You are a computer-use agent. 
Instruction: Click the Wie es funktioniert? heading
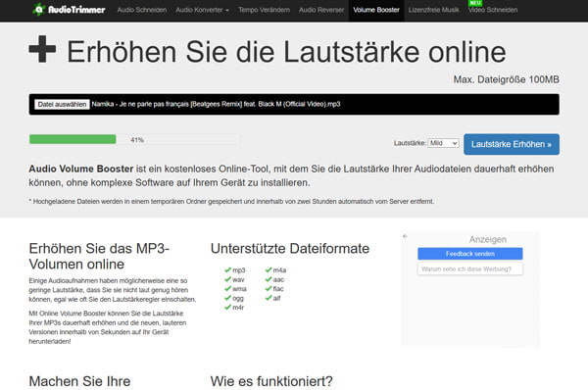coord(271,381)
